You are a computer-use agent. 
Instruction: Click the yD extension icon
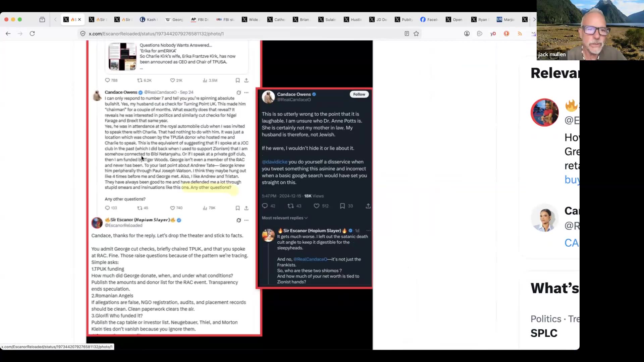pyautogui.click(x=493, y=34)
